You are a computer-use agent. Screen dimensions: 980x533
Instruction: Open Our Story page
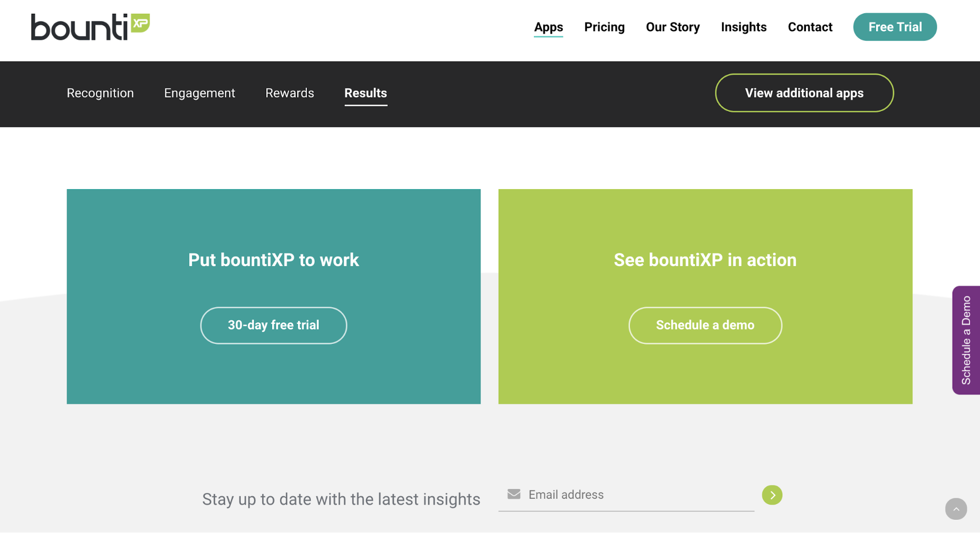672,27
